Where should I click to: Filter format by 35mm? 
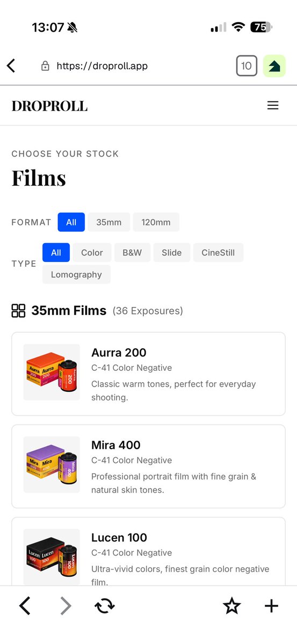click(x=109, y=222)
